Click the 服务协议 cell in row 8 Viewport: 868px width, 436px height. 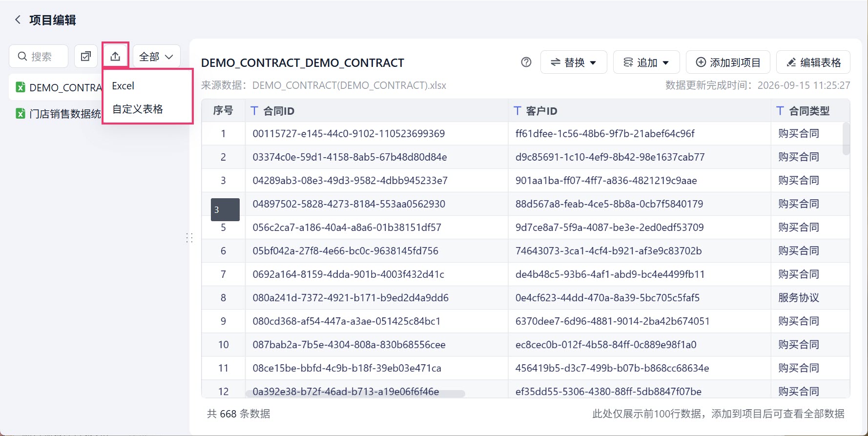pyautogui.click(x=810, y=297)
